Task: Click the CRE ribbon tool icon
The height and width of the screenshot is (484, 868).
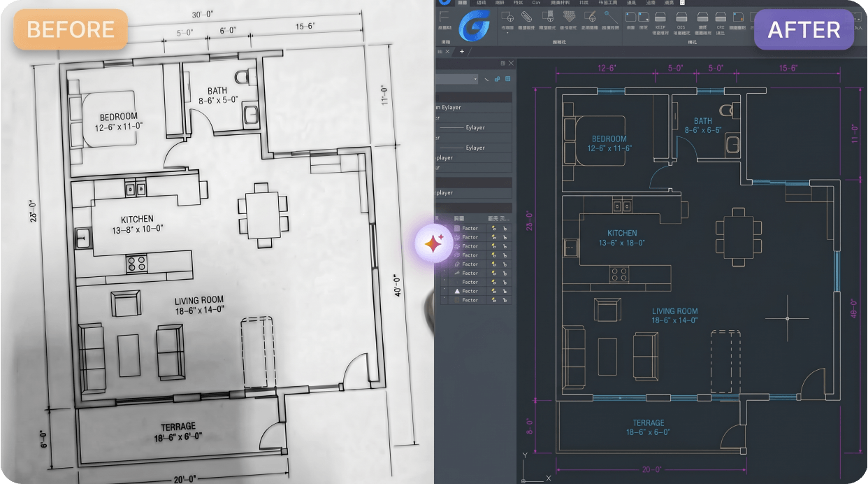Action: click(x=721, y=16)
